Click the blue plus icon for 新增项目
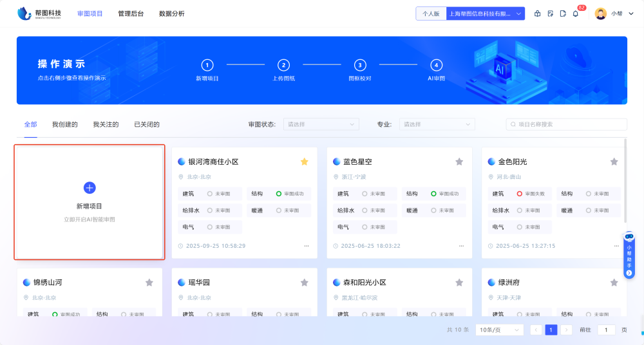The width and height of the screenshot is (644, 345). pos(90,187)
